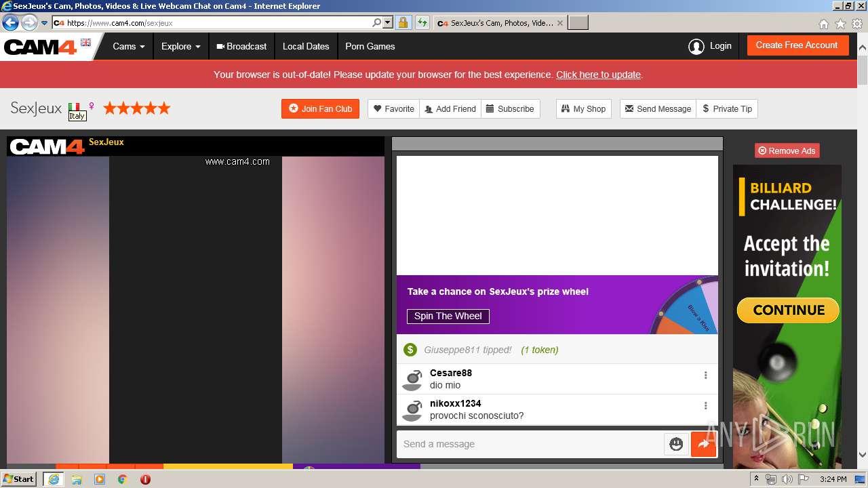Open My Shop
The image size is (868, 488).
pos(583,108)
